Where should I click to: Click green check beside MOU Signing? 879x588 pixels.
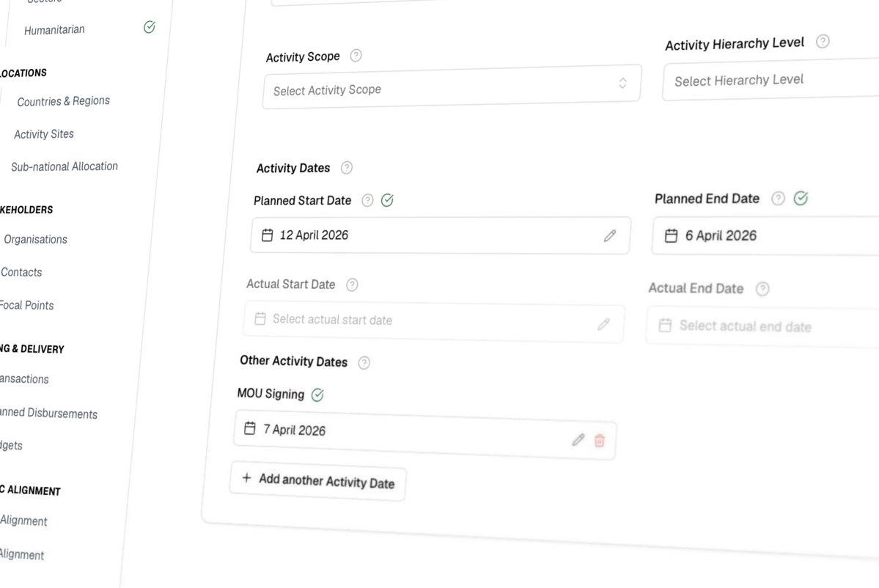click(317, 394)
